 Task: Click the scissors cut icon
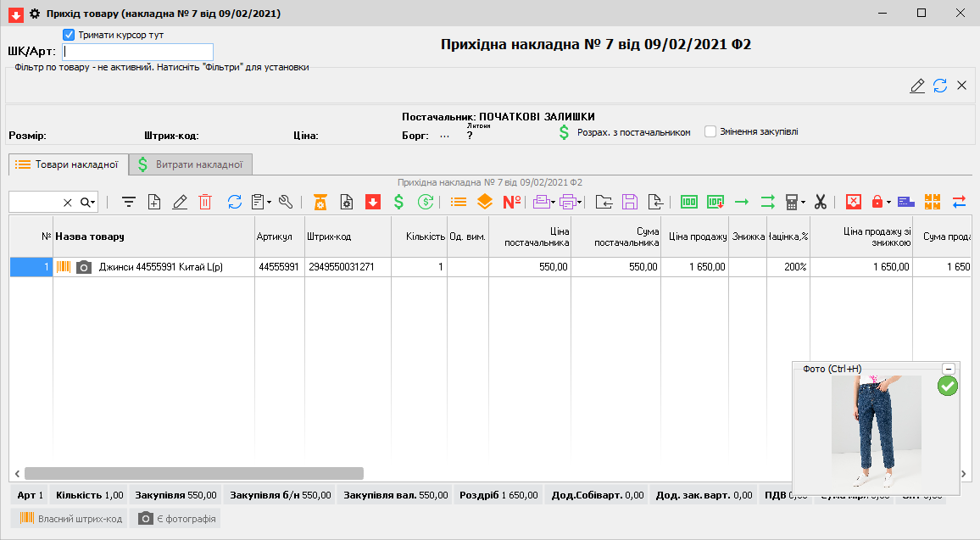pos(820,202)
